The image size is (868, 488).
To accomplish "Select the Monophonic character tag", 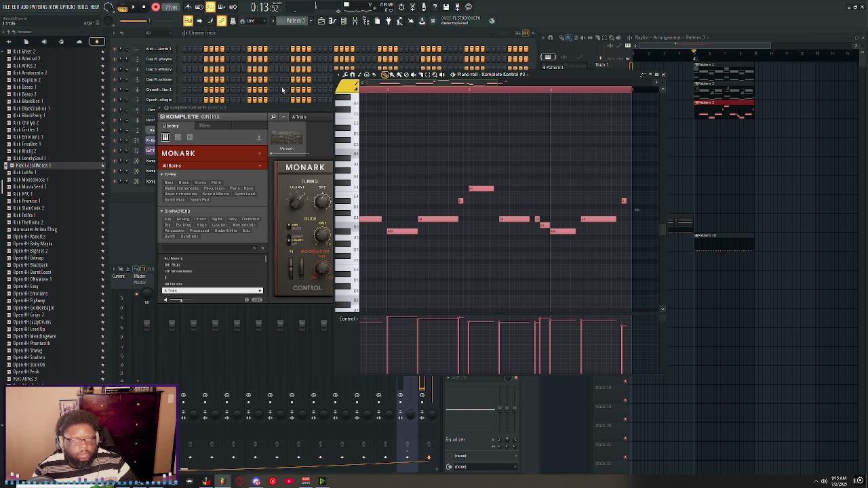I will (x=243, y=225).
